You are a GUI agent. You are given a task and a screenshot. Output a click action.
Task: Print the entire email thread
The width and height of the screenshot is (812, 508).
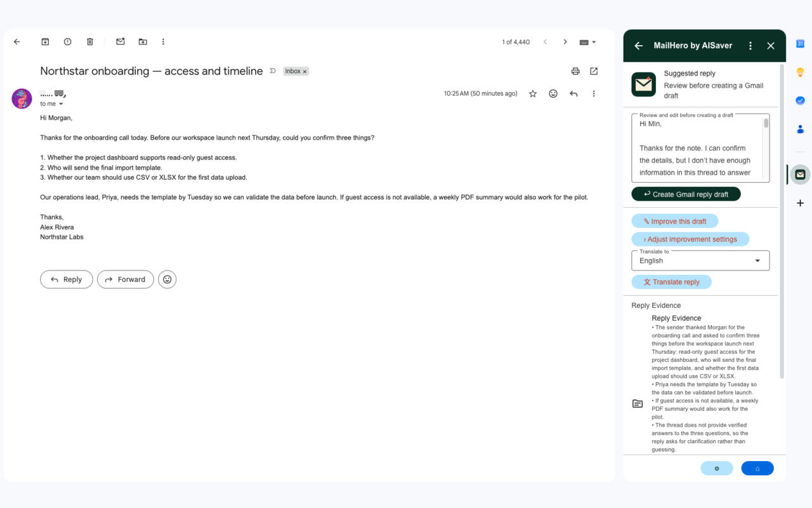tap(575, 71)
